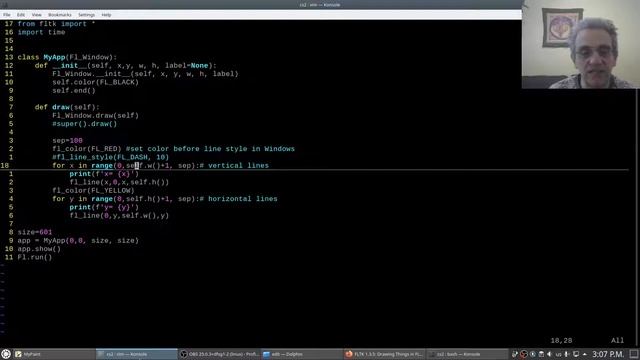Click the '18,28' cursor position in status line

561,340
